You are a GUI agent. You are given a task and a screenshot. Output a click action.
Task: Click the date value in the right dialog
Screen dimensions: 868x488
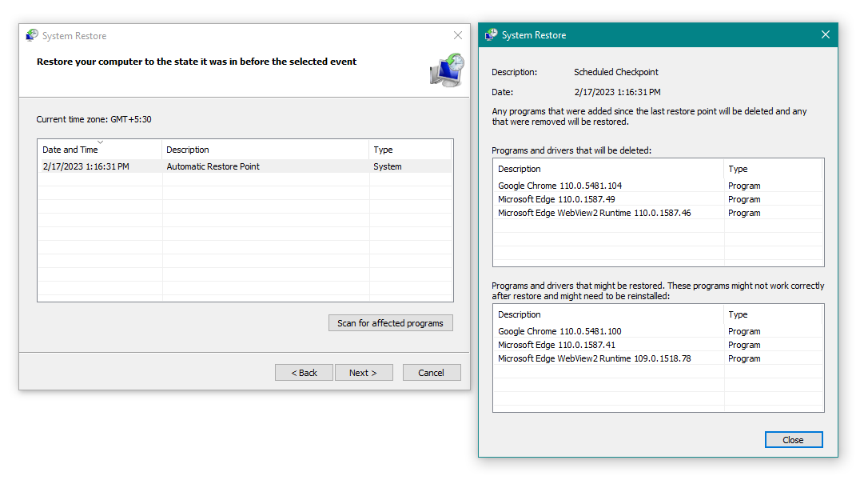tap(617, 92)
